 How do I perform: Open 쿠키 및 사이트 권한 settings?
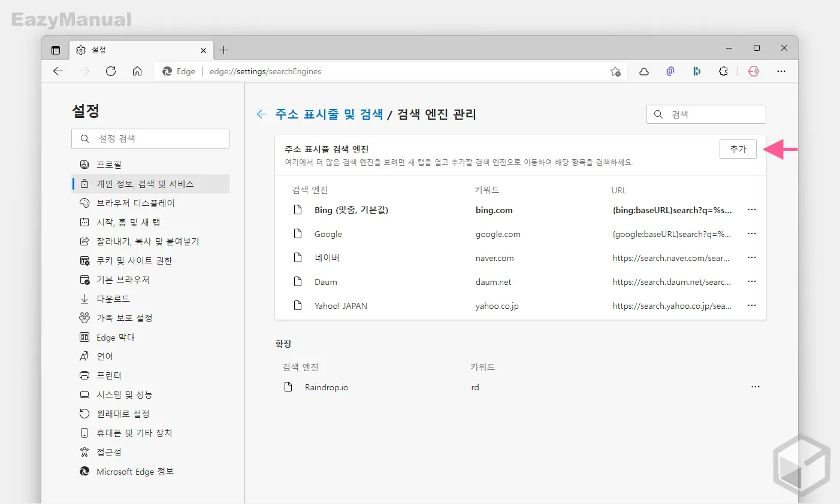pos(150,260)
